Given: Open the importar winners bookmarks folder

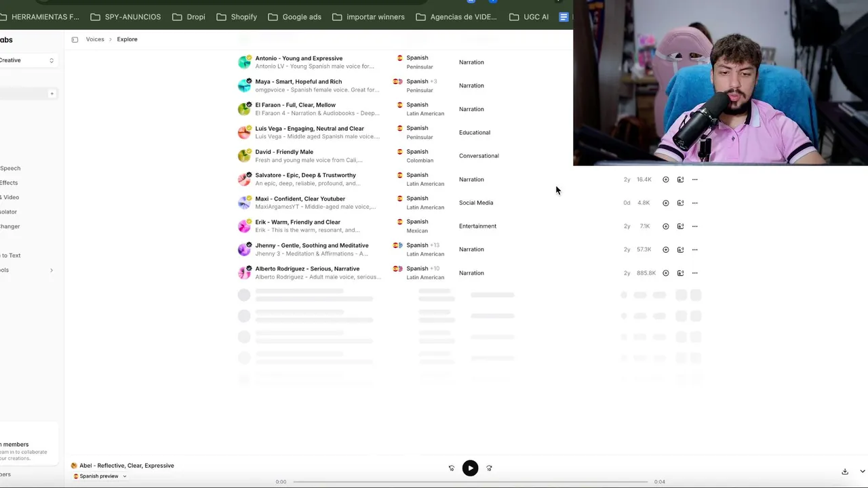Looking at the screenshot, I should [368, 17].
